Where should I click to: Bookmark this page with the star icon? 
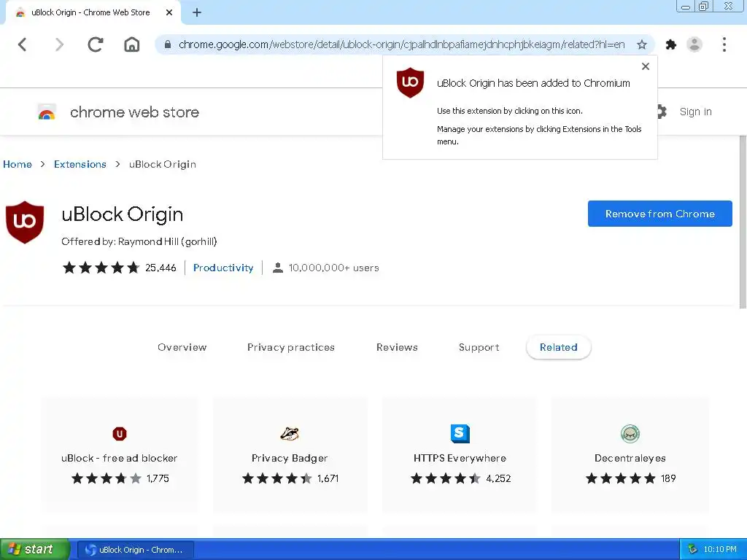click(x=642, y=44)
